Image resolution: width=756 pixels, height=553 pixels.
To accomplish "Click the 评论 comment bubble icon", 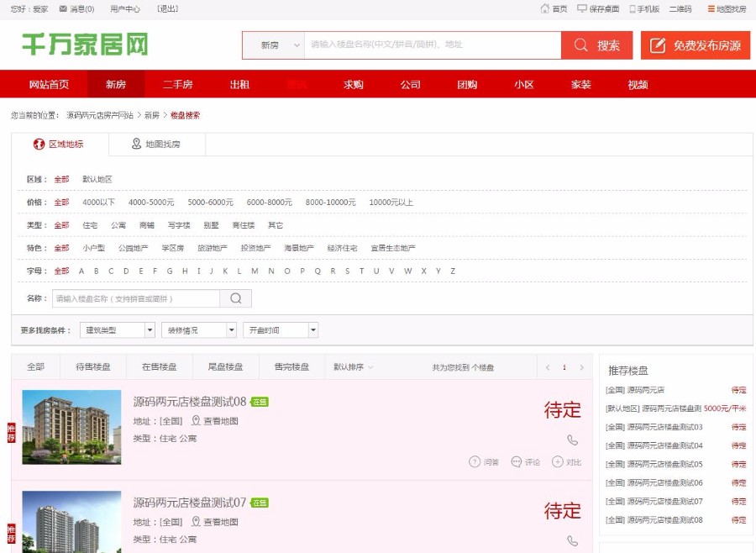I will click(x=516, y=463).
